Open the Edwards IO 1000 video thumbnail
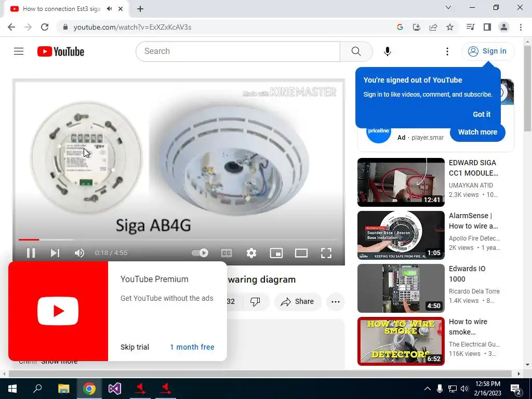The width and height of the screenshot is (532, 399). pyautogui.click(x=401, y=288)
